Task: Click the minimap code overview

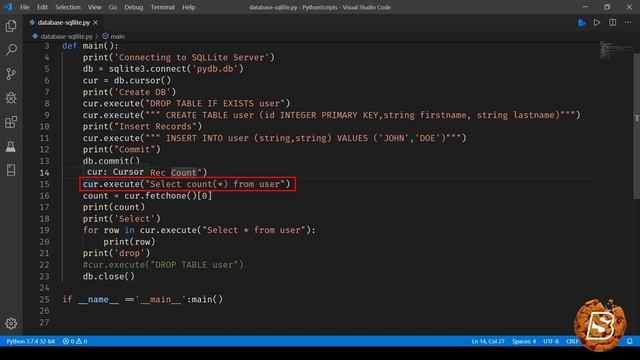Action: (616, 50)
